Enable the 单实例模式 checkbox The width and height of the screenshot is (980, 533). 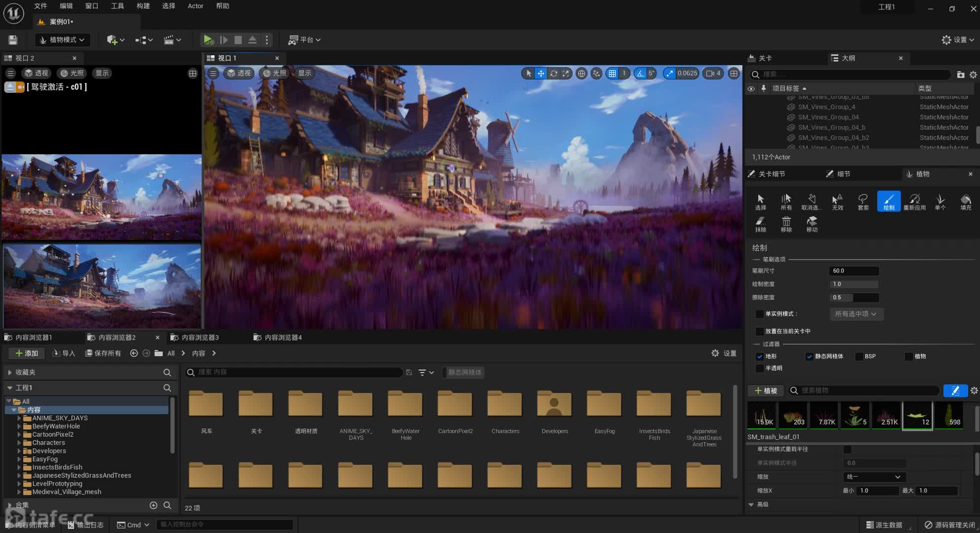pyautogui.click(x=760, y=314)
